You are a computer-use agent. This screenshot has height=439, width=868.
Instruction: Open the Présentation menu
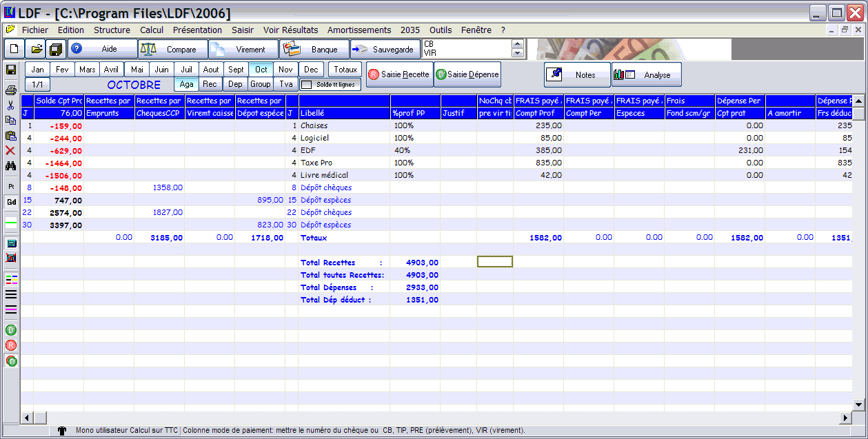(197, 30)
